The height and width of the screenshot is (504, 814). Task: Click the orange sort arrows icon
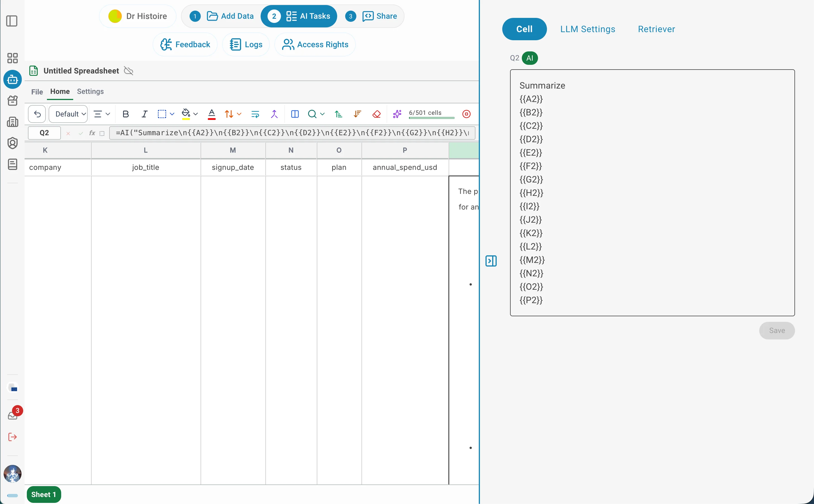pyautogui.click(x=229, y=114)
